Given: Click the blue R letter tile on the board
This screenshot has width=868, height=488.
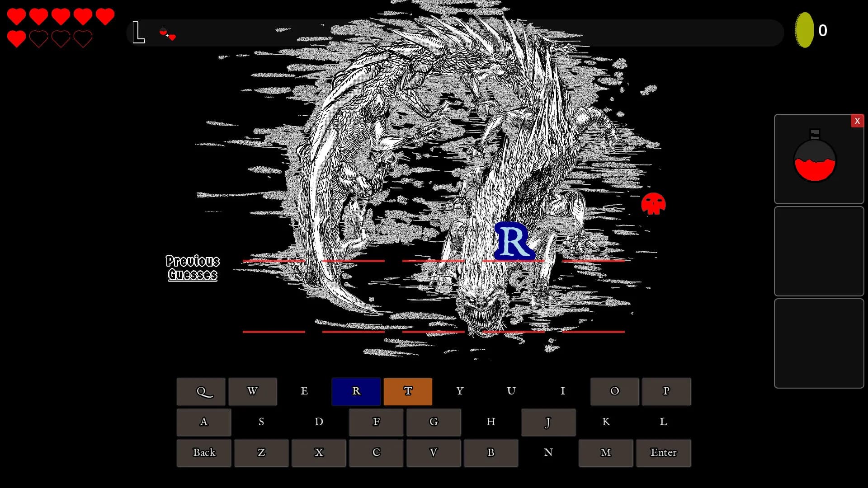Looking at the screenshot, I should 514,241.
